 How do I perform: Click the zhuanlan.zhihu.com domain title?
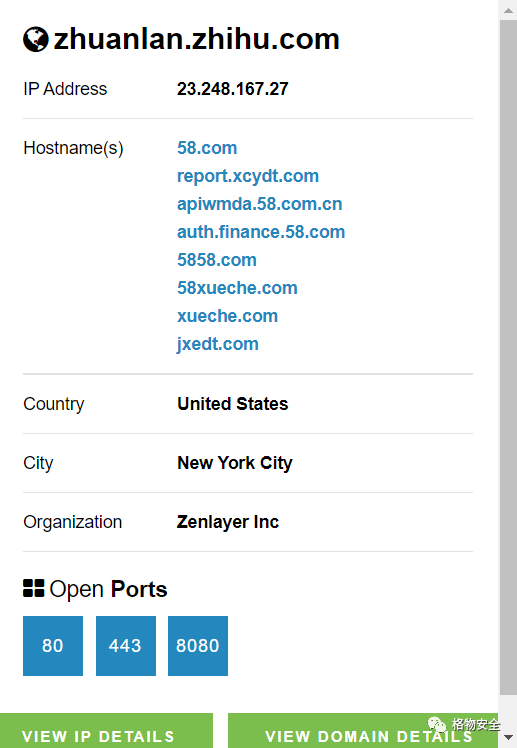196,39
